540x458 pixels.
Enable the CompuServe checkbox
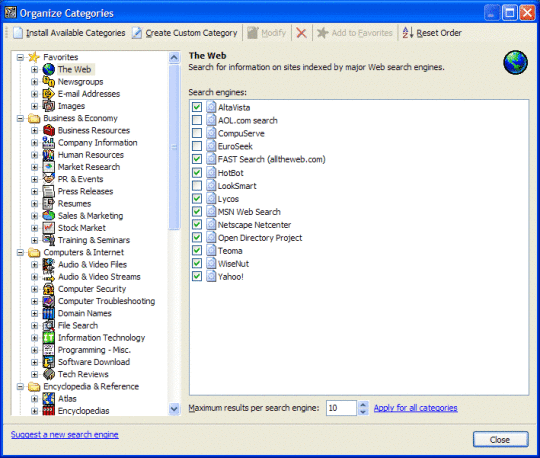(197, 133)
